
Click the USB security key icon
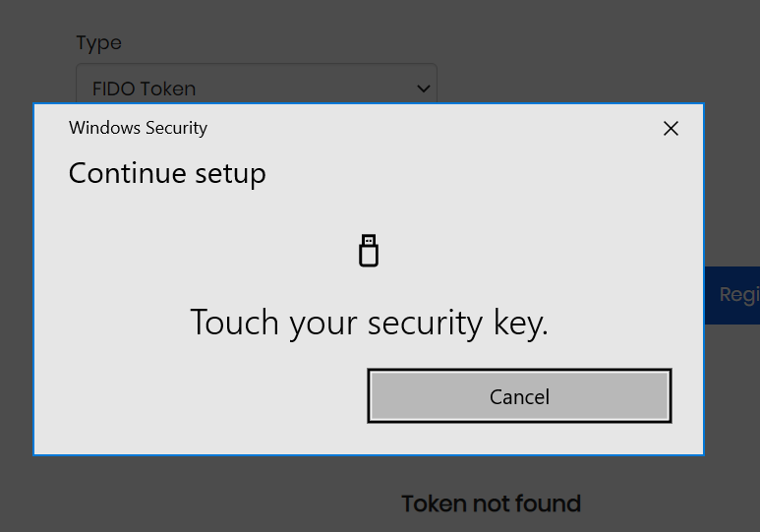click(x=369, y=251)
